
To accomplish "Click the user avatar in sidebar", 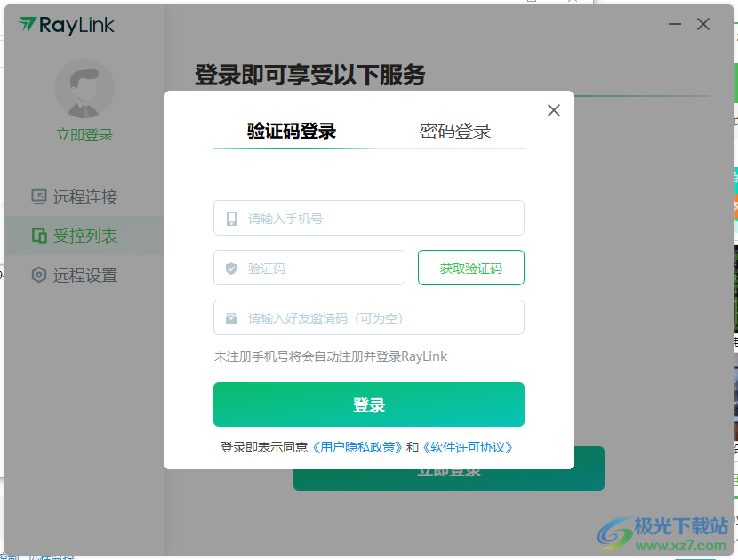I will [x=84, y=88].
